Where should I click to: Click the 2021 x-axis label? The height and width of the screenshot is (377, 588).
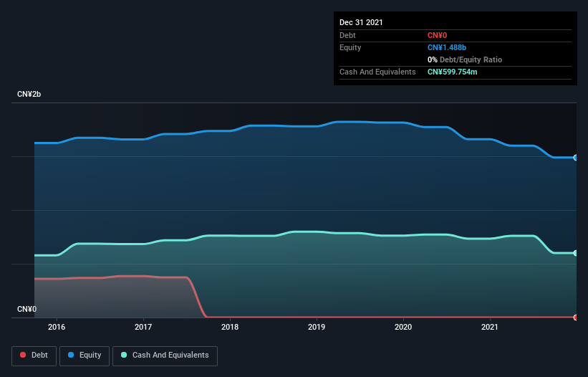(490, 327)
